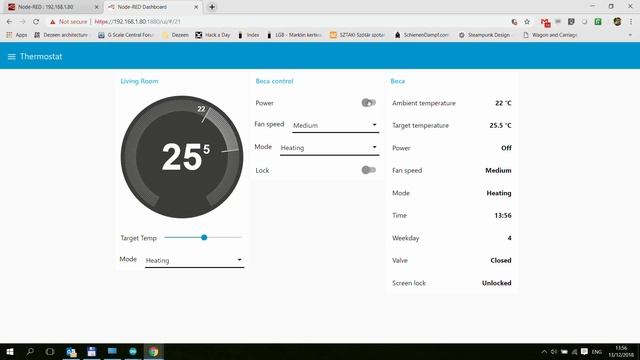Expand the Beca control Mode dropdown

point(329,148)
